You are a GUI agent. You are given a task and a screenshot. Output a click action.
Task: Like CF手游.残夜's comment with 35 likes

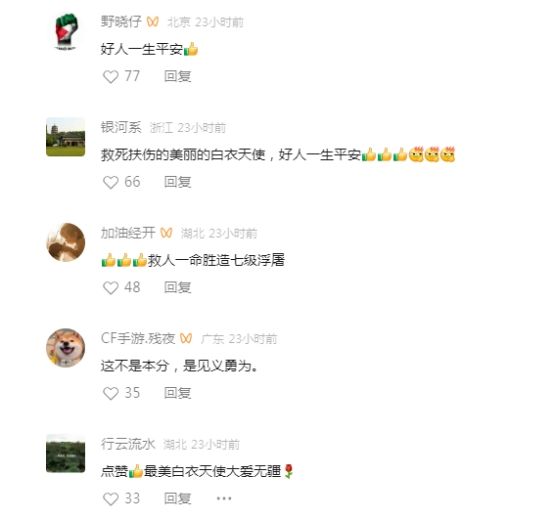click(111, 393)
